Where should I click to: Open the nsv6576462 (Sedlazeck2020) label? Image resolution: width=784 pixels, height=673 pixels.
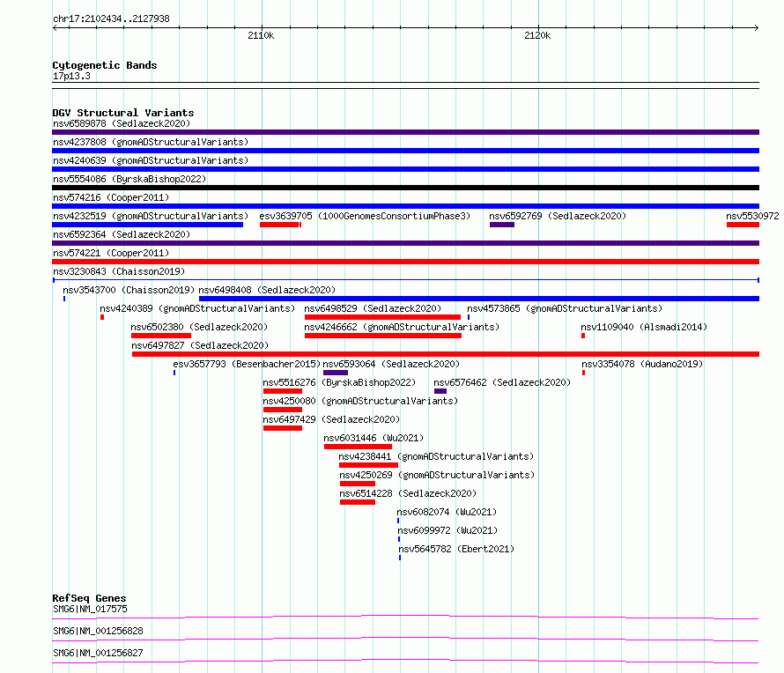point(502,382)
